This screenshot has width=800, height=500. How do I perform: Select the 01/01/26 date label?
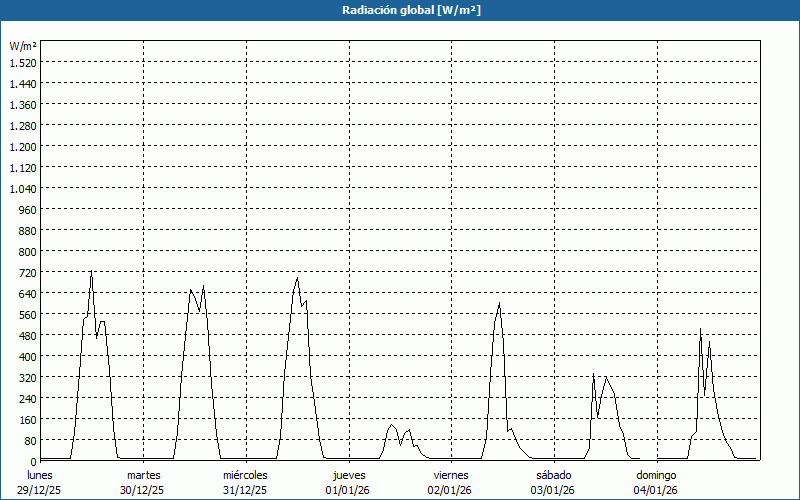(349, 490)
